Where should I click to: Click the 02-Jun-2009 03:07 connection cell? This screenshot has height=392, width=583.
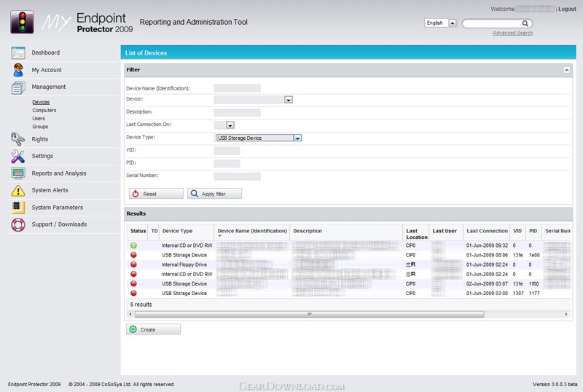(487, 283)
